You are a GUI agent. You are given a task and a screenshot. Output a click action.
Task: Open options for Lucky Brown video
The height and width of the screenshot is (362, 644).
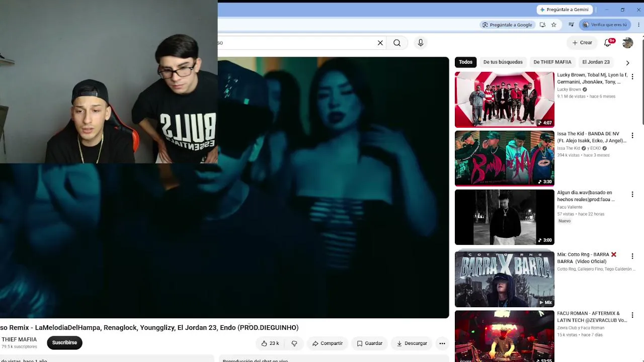click(x=632, y=76)
